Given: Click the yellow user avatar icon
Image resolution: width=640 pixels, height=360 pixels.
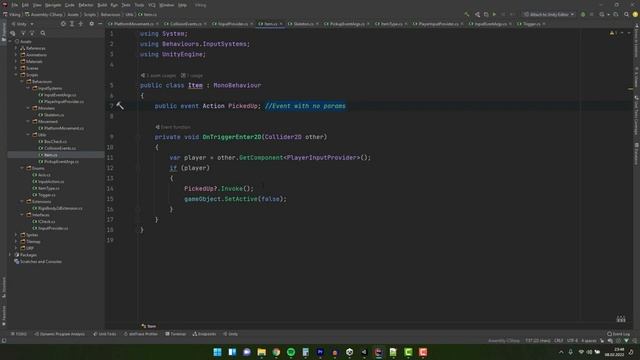Looking at the screenshot, I should tap(635, 14).
